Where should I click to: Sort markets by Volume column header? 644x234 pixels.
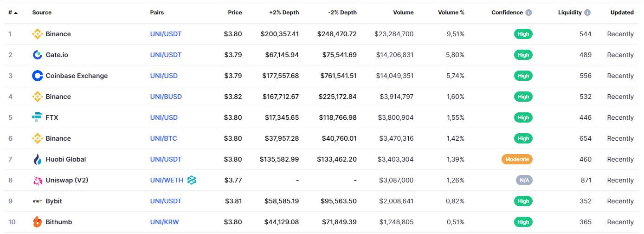coord(403,13)
